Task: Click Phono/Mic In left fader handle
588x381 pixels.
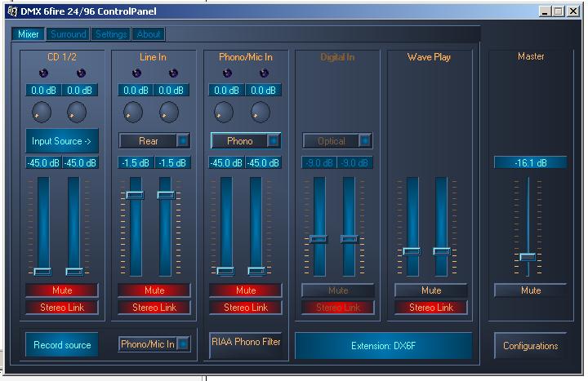Action: coord(225,271)
